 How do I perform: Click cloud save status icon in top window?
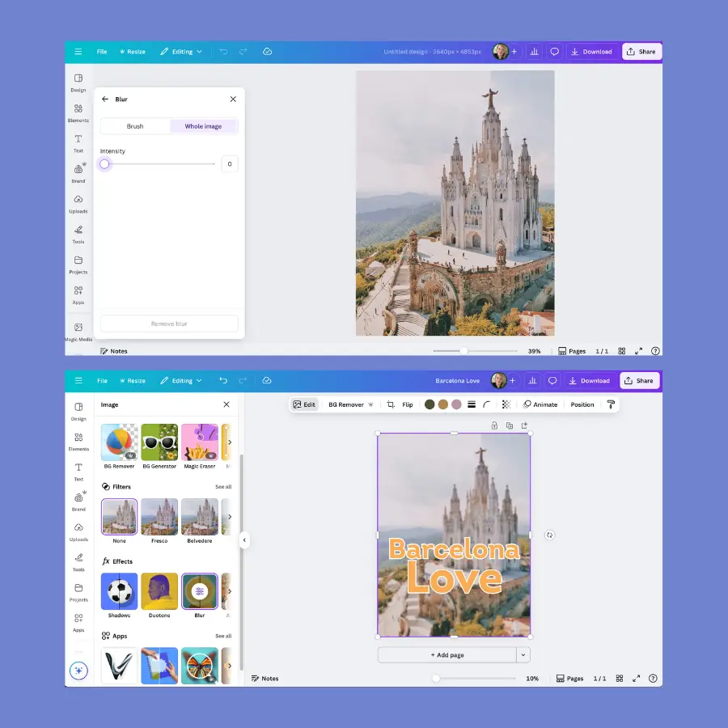click(267, 52)
